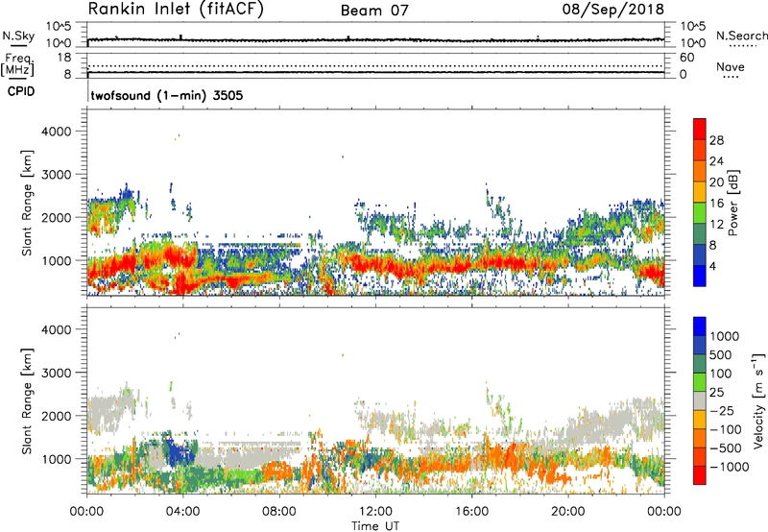Click 'Slant Range [km]' label of Power panel
Image resolution: width=768 pixels, height=532 pixels.
(27, 203)
